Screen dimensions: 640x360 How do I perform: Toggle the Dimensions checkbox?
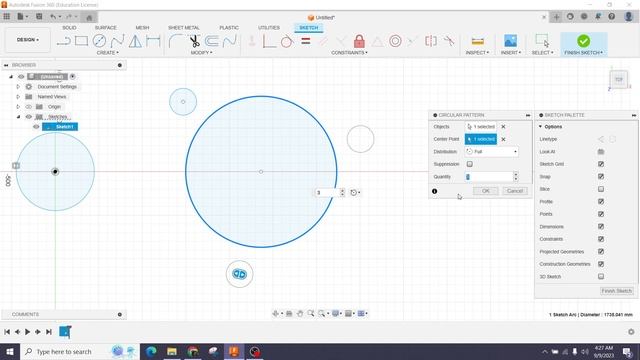601,227
